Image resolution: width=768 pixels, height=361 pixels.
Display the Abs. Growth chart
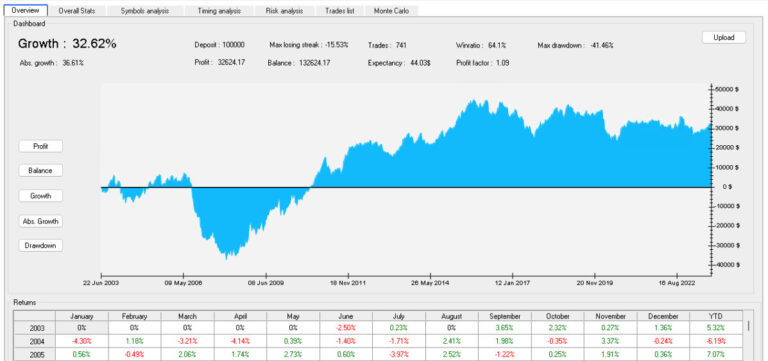pos(41,221)
